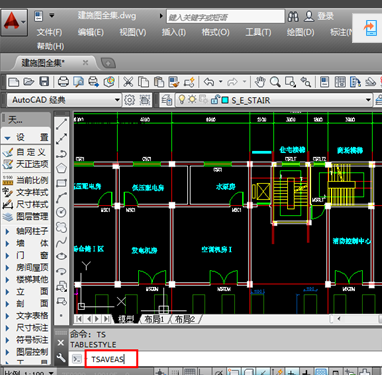Toggle the layer freeze sun icon
Screen dimensions: 382x375
click(x=192, y=99)
